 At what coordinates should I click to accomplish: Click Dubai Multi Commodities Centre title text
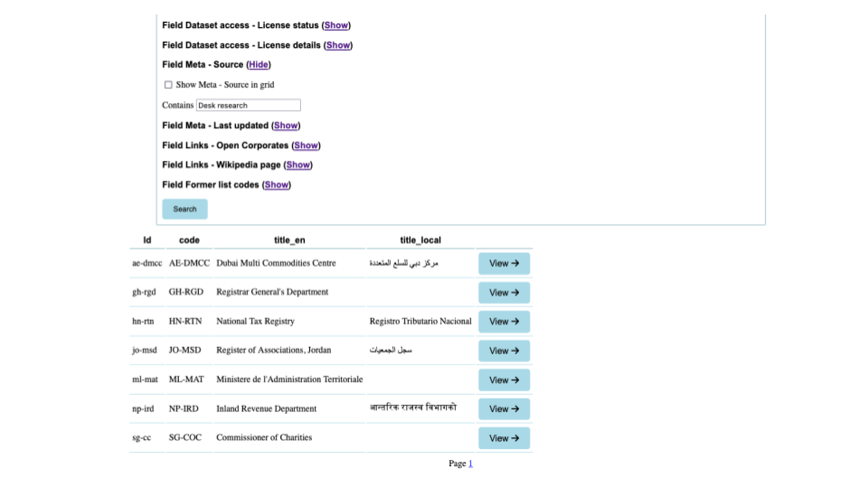tap(277, 263)
